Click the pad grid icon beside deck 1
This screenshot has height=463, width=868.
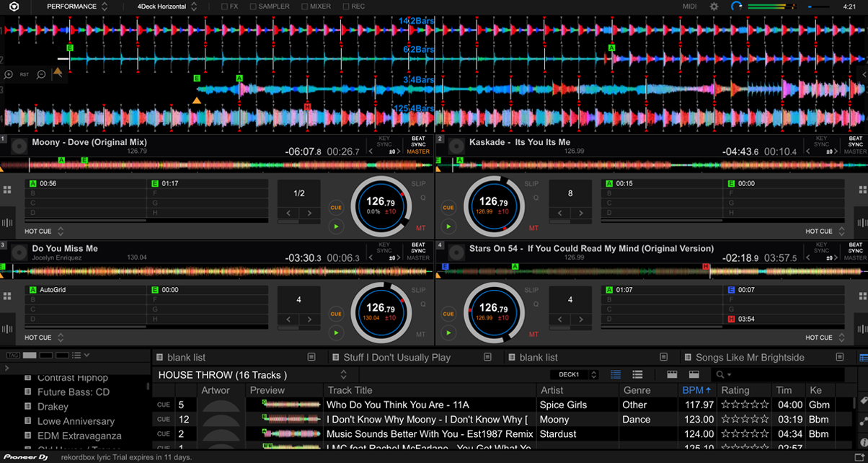[7, 190]
